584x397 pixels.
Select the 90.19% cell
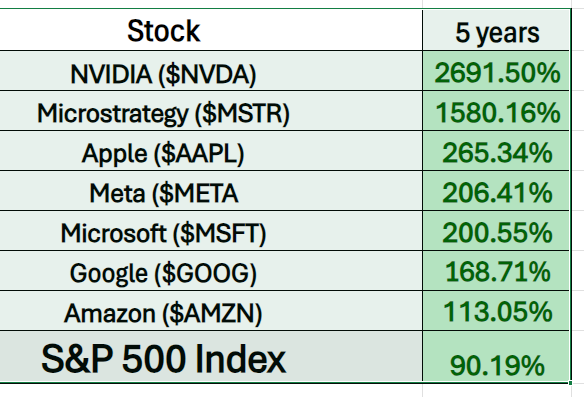coord(496,356)
